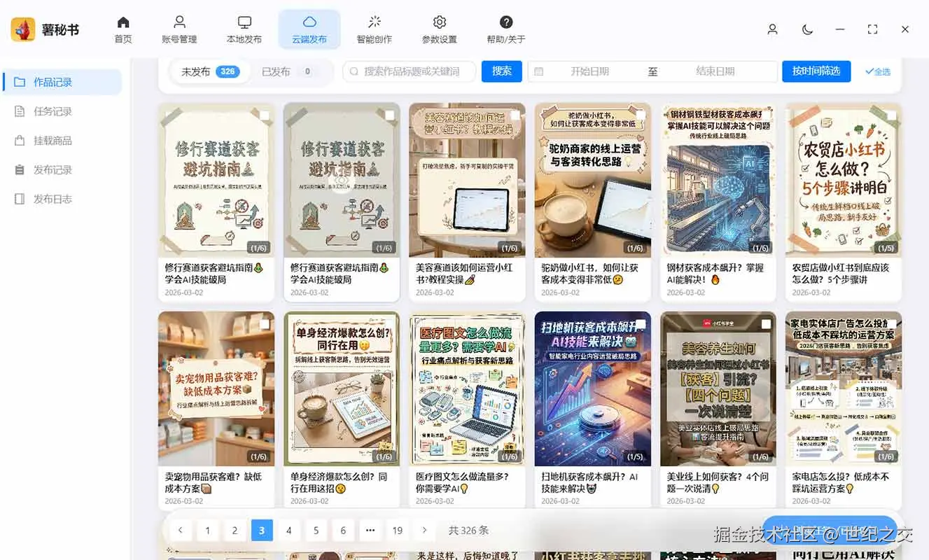
Task: Open 账号管理 account management
Action: point(179,29)
